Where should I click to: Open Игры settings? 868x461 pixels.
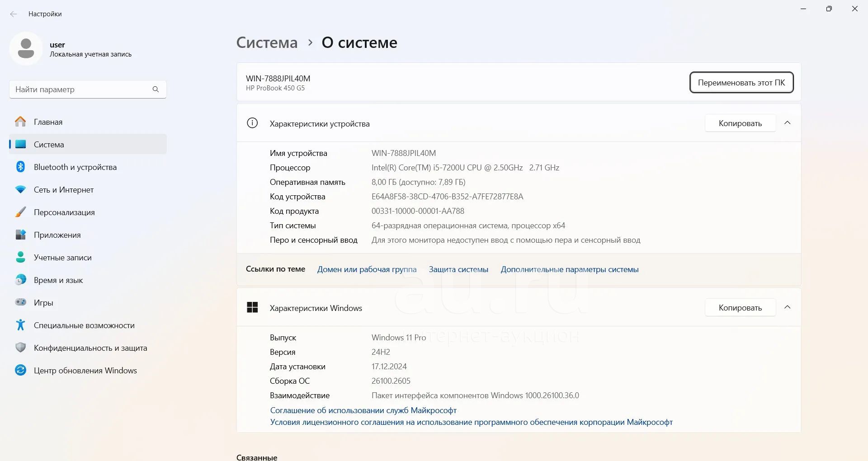coord(88,302)
